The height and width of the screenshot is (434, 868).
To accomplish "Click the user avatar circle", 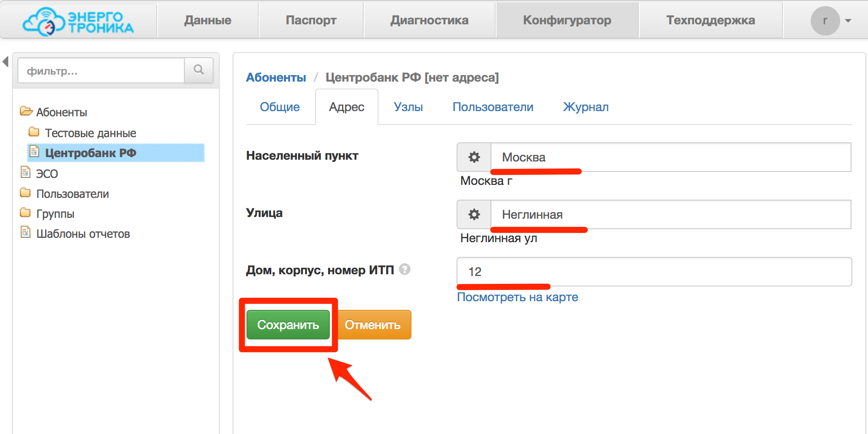I will 825,21.
